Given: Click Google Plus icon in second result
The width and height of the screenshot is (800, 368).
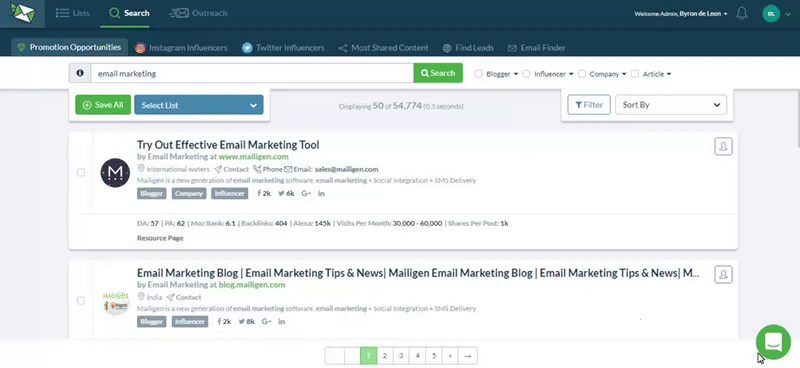Looking at the screenshot, I should click(x=266, y=322).
